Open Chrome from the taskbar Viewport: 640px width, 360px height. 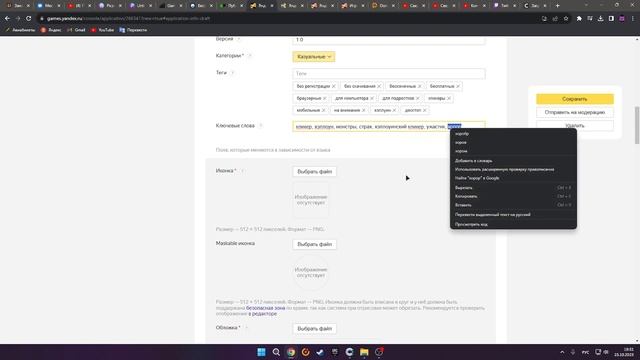coord(291,352)
